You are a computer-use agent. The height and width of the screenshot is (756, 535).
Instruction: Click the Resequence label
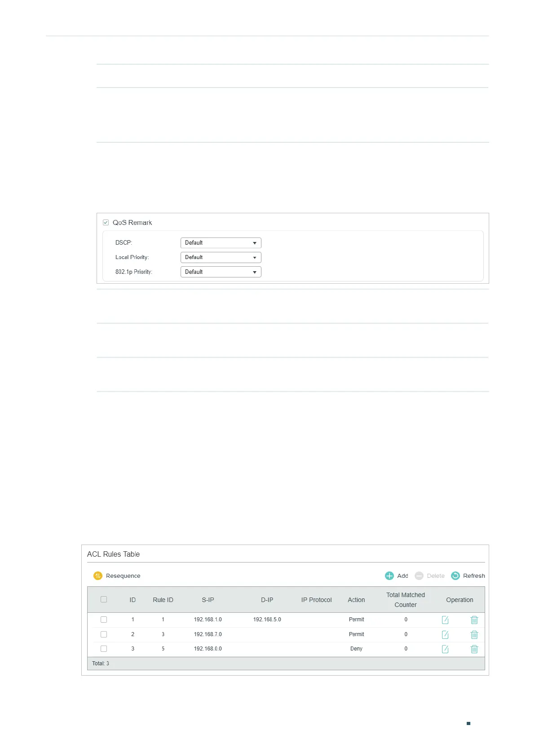(x=123, y=576)
